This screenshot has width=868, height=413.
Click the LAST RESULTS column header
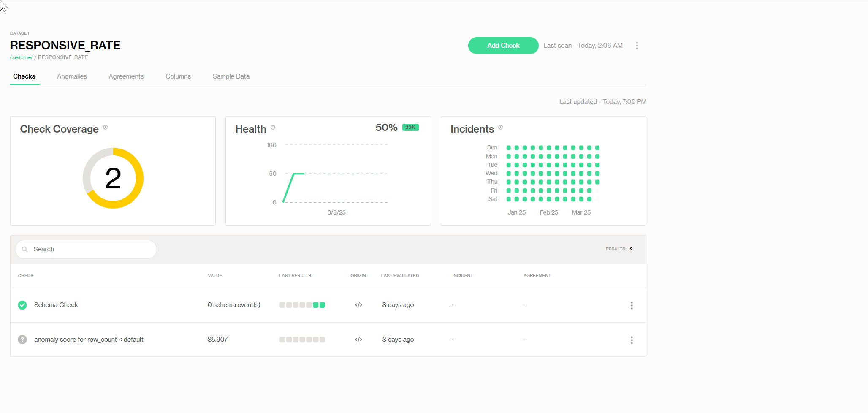[x=295, y=276]
